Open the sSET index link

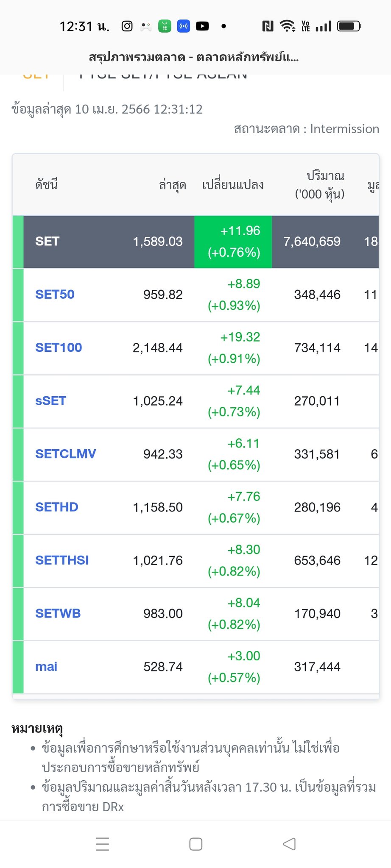tap(50, 401)
